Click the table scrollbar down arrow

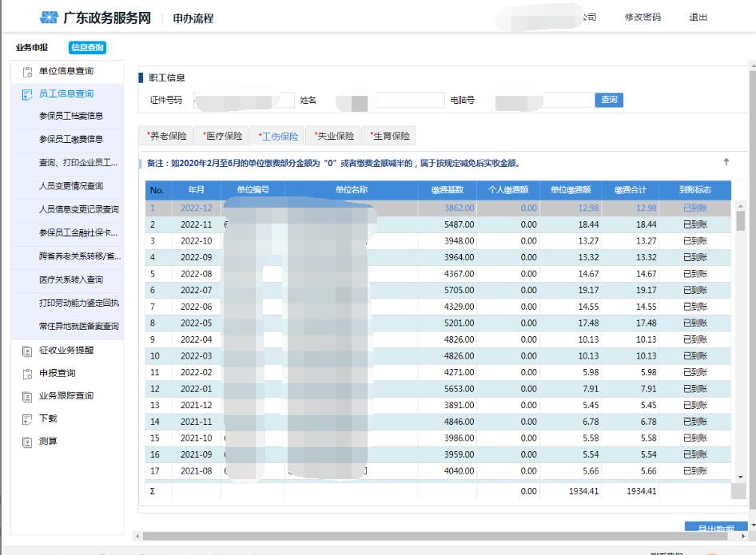(x=741, y=477)
